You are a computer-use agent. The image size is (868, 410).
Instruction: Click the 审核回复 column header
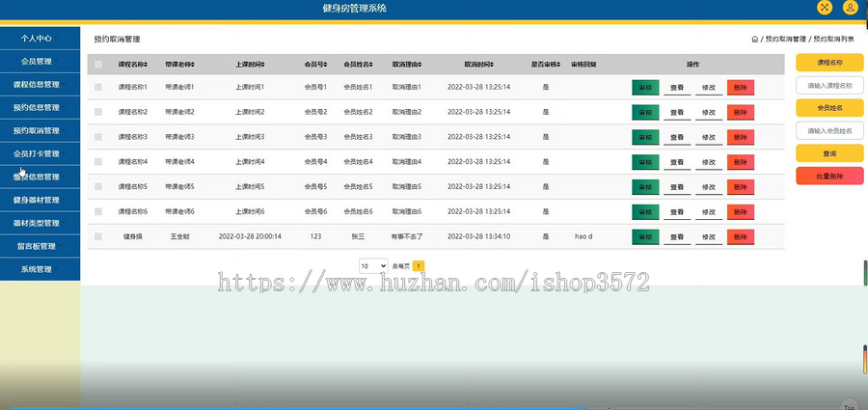pyautogui.click(x=584, y=65)
